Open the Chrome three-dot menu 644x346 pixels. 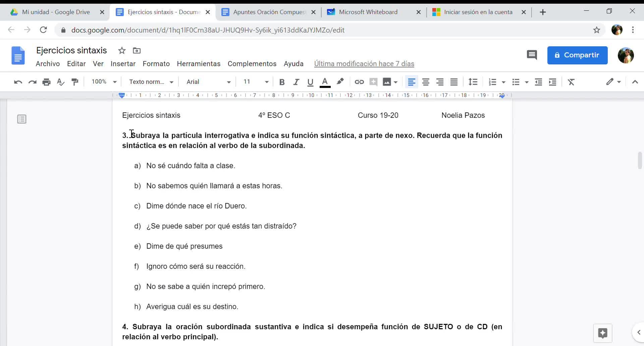[633, 30]
